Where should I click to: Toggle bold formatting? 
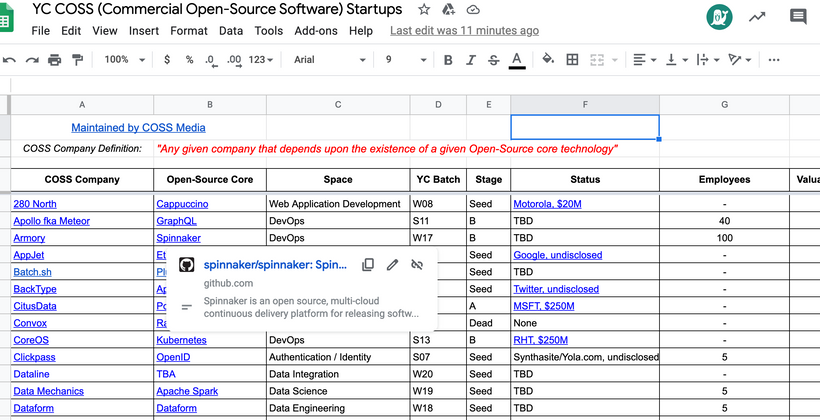click(448, 60)
